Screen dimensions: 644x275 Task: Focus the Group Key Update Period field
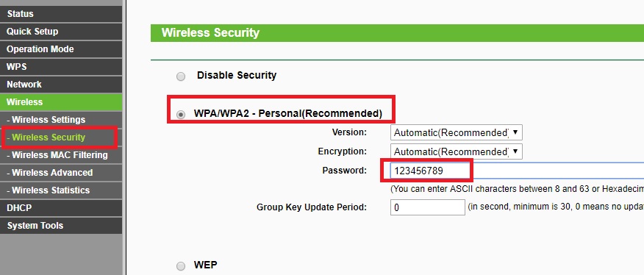coord(428,207)
